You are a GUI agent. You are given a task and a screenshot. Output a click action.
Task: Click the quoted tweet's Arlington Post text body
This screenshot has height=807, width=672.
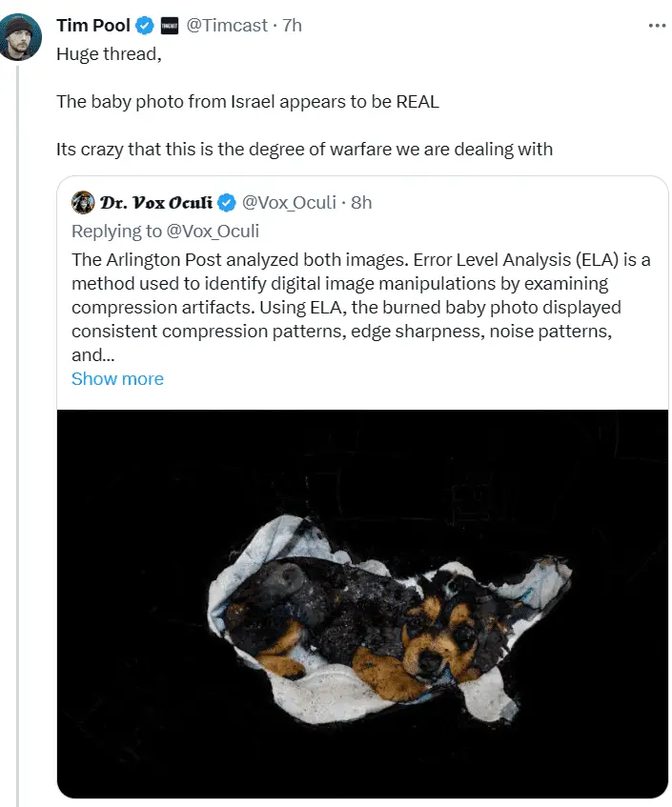[360, 307]
